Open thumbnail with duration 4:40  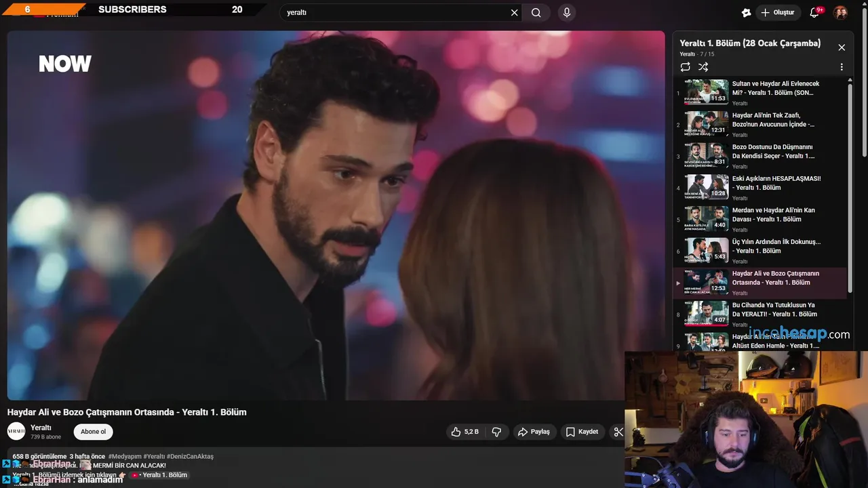pyautogui.click(x=707, y=218)
